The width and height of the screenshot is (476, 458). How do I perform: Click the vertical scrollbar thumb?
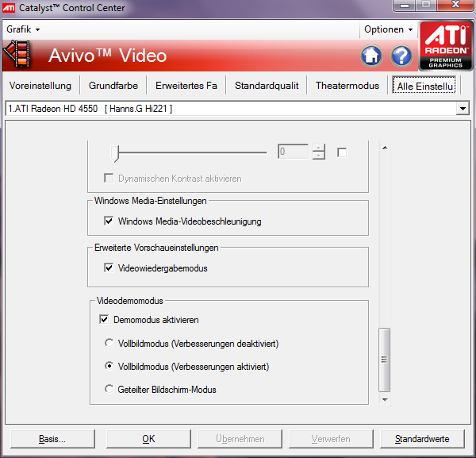click(x=384, y=360)
